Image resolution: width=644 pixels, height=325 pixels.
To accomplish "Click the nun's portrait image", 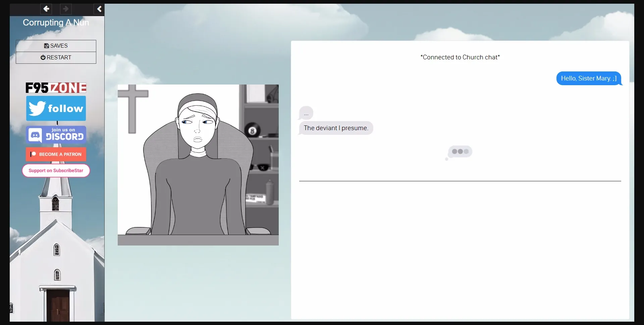I will pos(198,165).
